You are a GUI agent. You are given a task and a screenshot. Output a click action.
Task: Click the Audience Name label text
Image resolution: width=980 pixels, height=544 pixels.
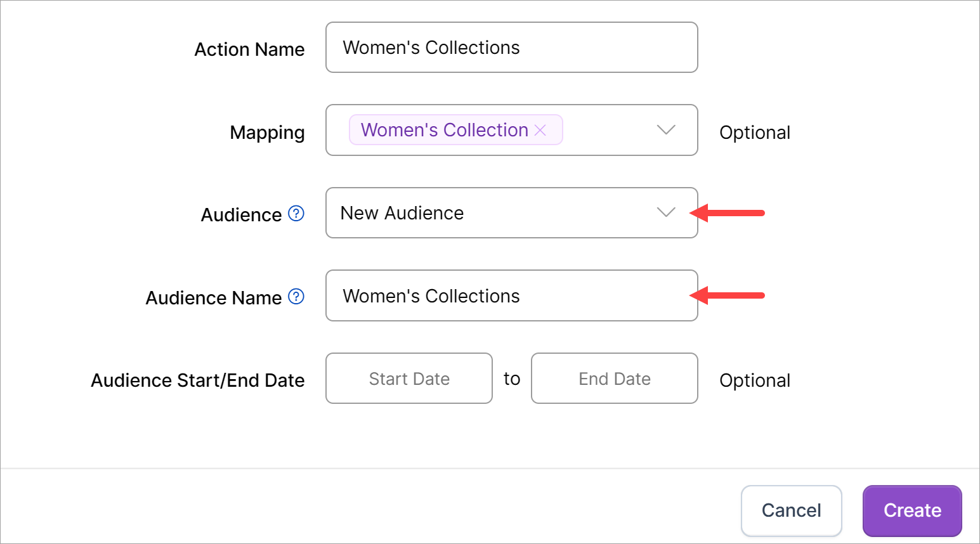214,298
